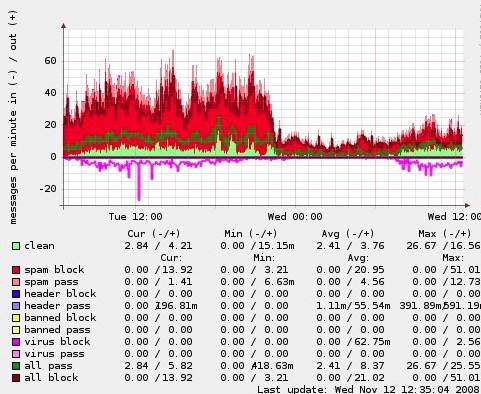This screenshot has width=481, height=394.
Task: Click the 60 value on y-axis
Action: [x=50, y=61]
